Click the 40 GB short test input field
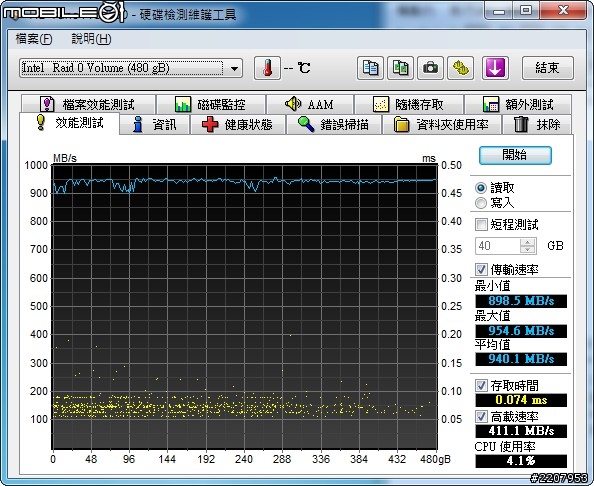Image resolution: width=594 pixels, height=486 pixels. (x=498, y=246)
